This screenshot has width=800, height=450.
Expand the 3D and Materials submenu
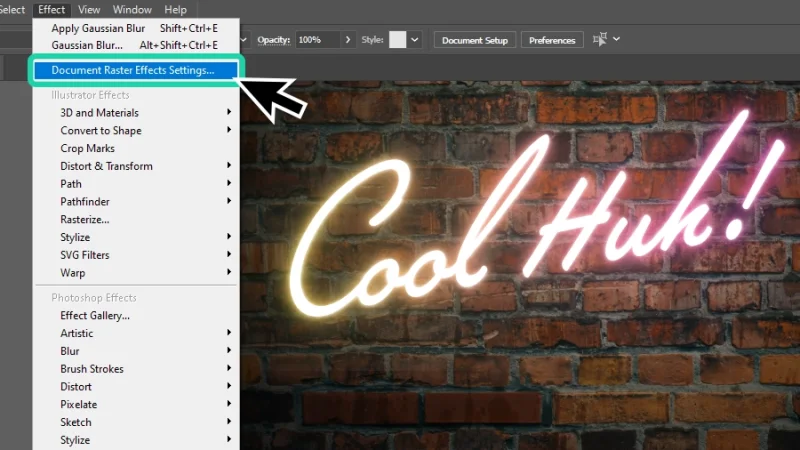[x=136, y=113]
